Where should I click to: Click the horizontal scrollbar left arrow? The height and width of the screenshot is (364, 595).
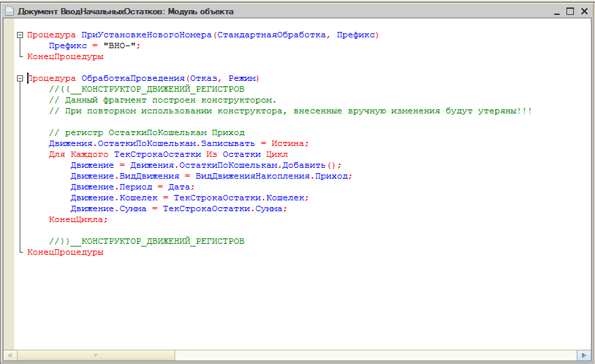(x=10, y=355)
